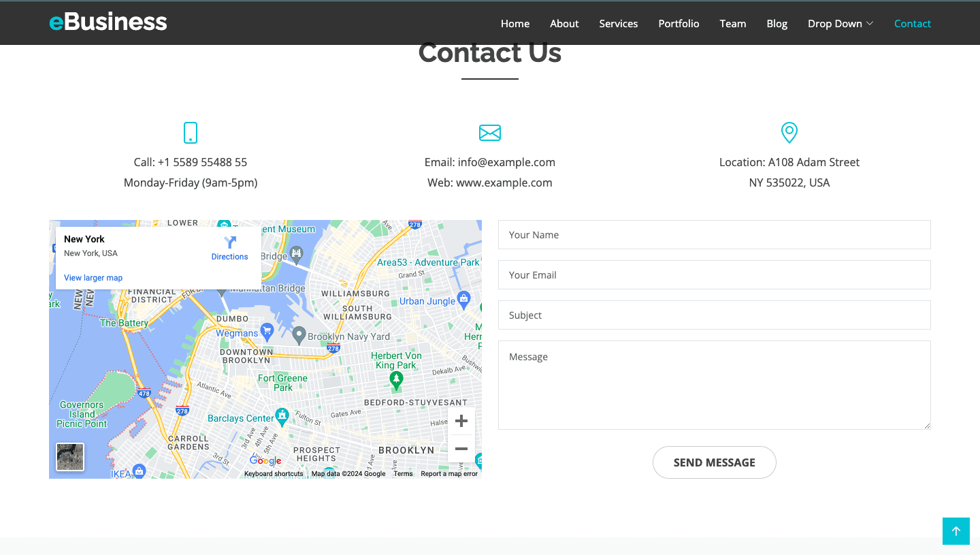
Task: Click the envelope email icon
Action: pyautogui.click(x=490, y=133)
